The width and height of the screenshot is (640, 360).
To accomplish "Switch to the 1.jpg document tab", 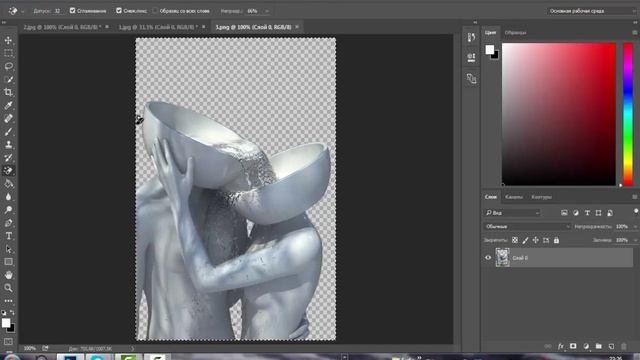I will [x=158, y=27].
